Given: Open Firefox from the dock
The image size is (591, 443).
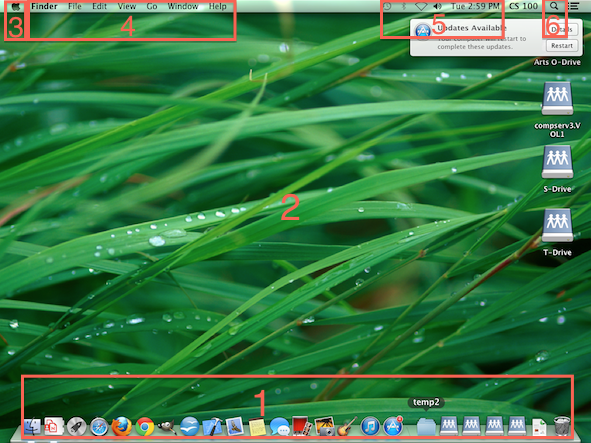Looking at the screenshot, I should (122, 427).
